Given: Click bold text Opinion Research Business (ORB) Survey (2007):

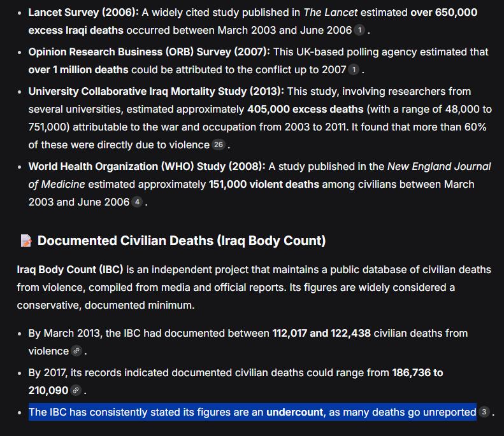Looking at the screenshot, I should [150, 52].
